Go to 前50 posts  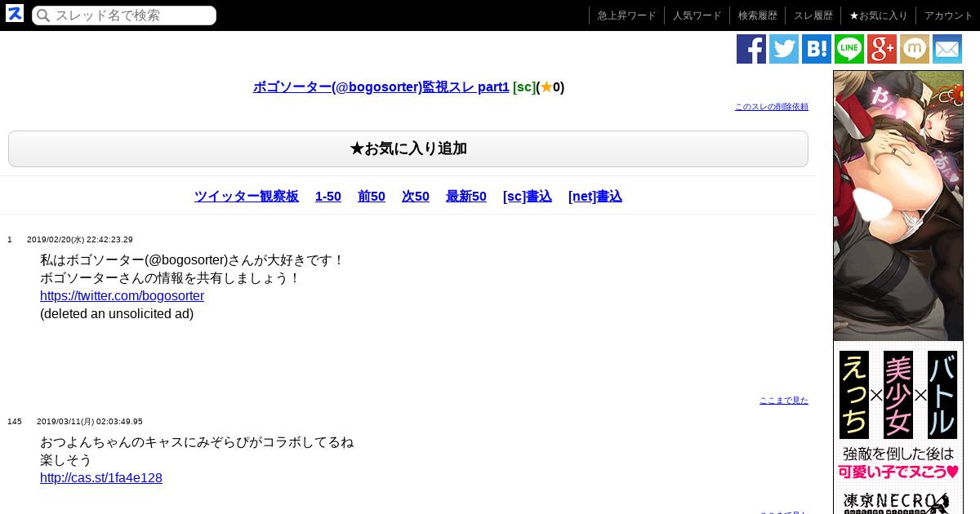(x=372, y=197)
